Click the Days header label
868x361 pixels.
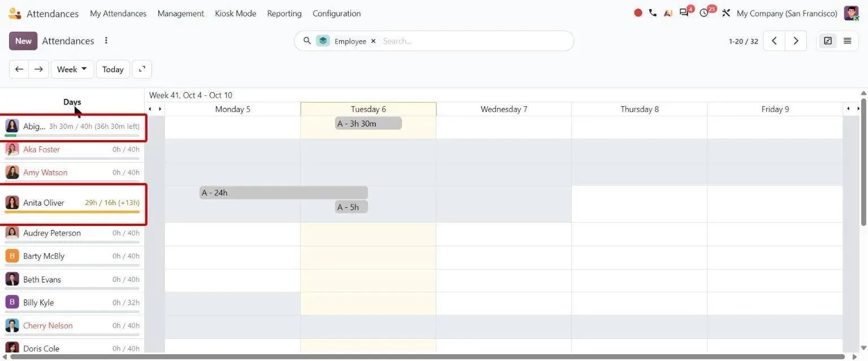(72, 102)
